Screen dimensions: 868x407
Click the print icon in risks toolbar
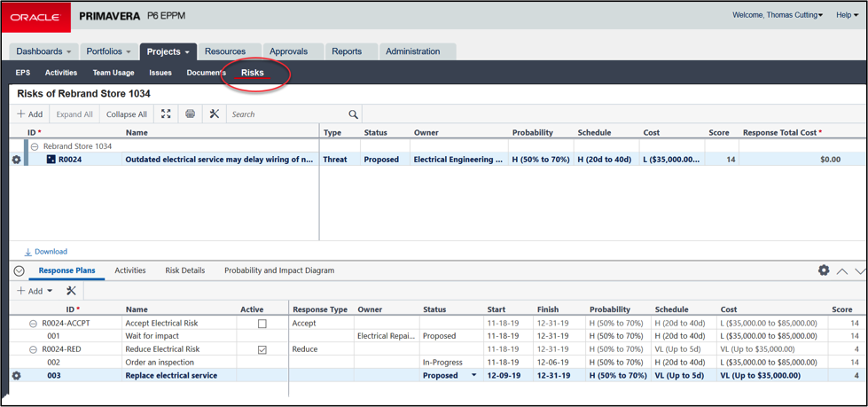pyautogui.click(x=190, y=114)
